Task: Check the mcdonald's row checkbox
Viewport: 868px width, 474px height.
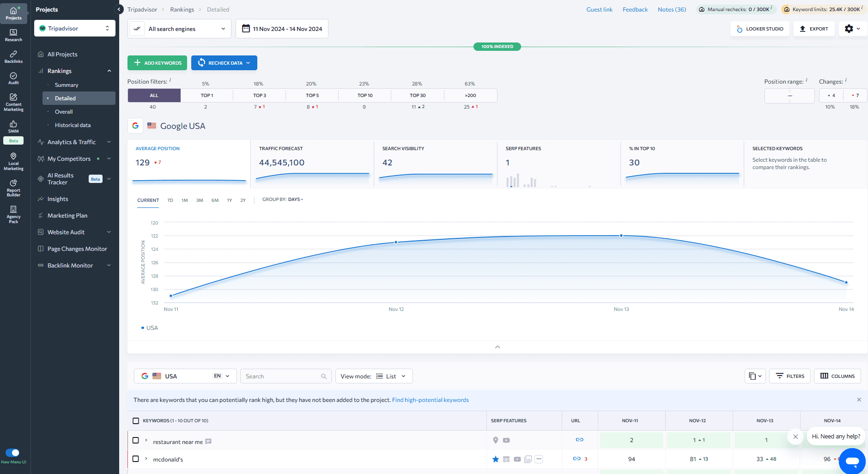Action: coord(136,459)
